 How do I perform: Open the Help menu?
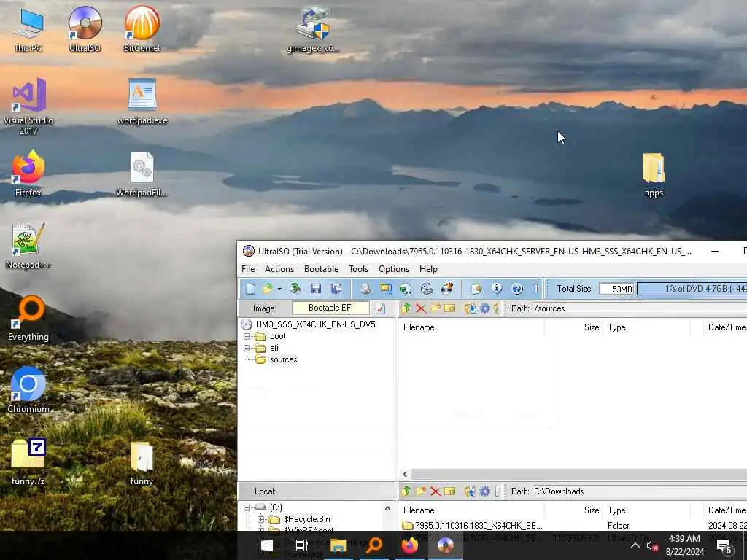(428, 269)
